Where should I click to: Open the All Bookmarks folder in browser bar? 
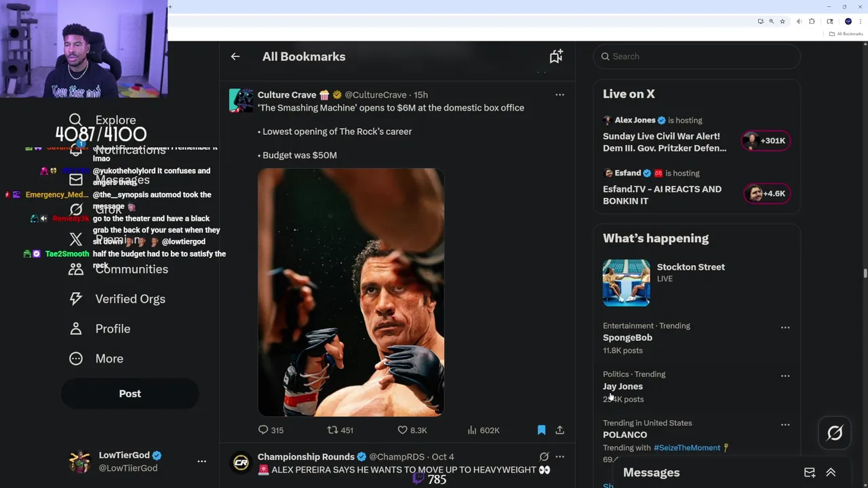pyautogui.click(x=846, y=34)
